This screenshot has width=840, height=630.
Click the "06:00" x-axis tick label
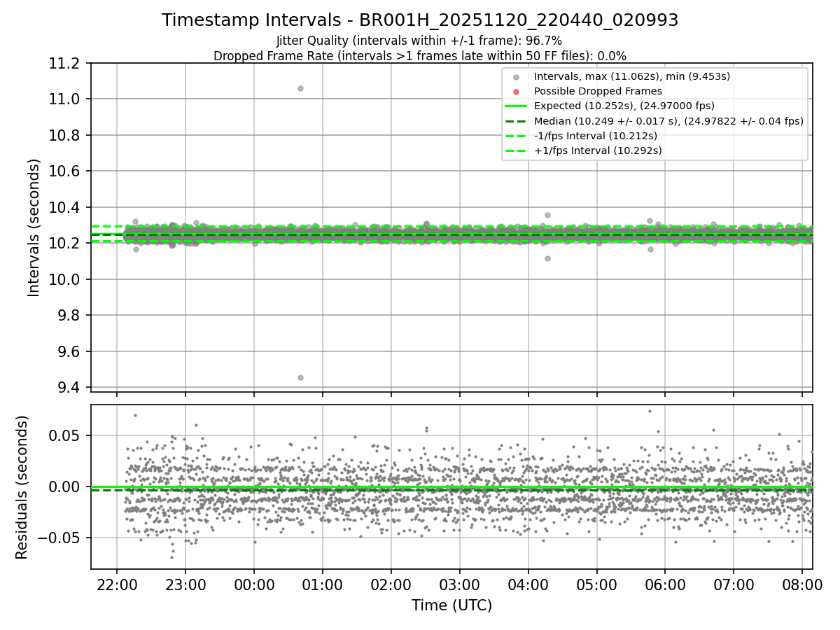coord(665,583)
